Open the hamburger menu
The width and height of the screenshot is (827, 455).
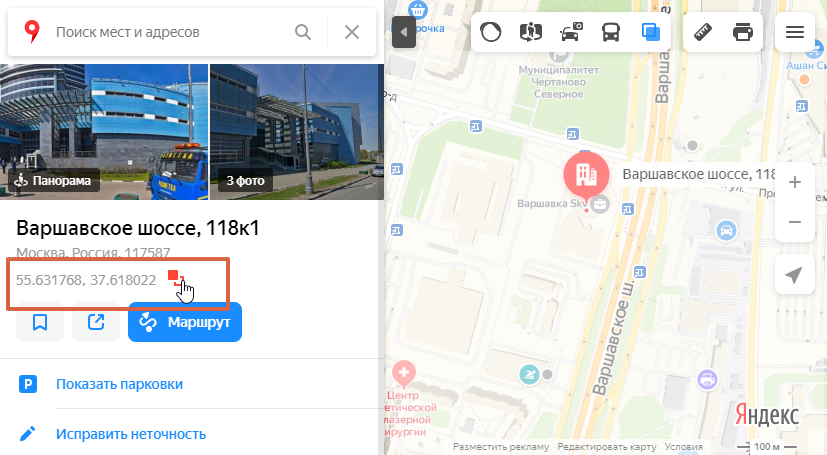click(x=794, y=32)
